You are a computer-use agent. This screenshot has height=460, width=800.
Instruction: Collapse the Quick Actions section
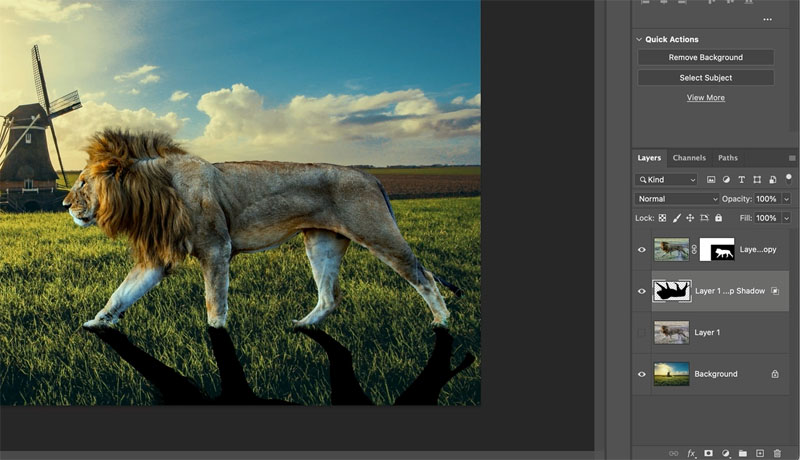click(x=639, y=39)
